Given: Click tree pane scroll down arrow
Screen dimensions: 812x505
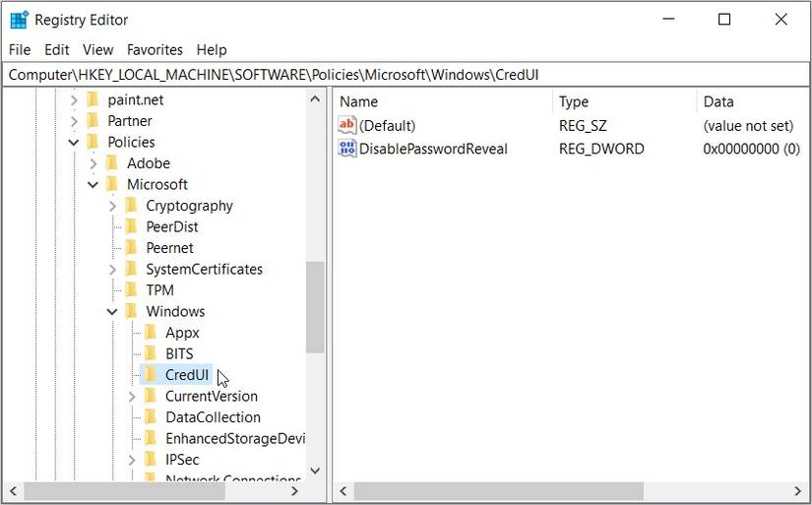Looking at the screenshot, I should 315,471.
